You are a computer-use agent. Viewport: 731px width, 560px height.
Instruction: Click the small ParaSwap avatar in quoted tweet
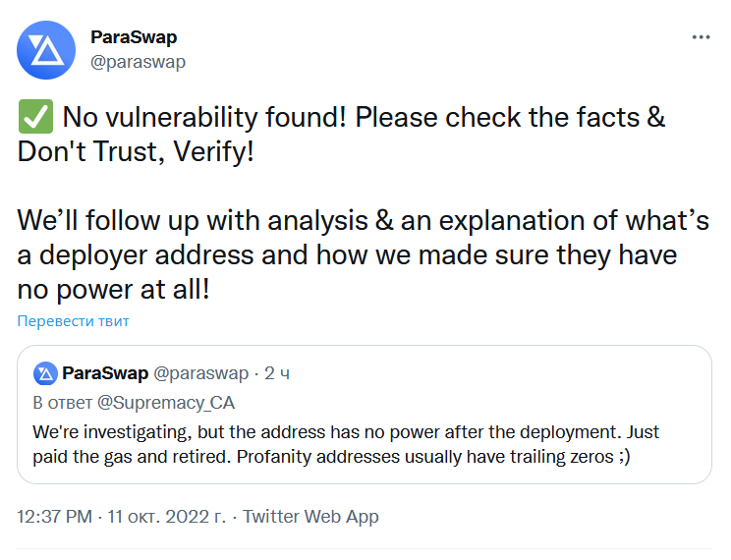(x=45, y=373)
